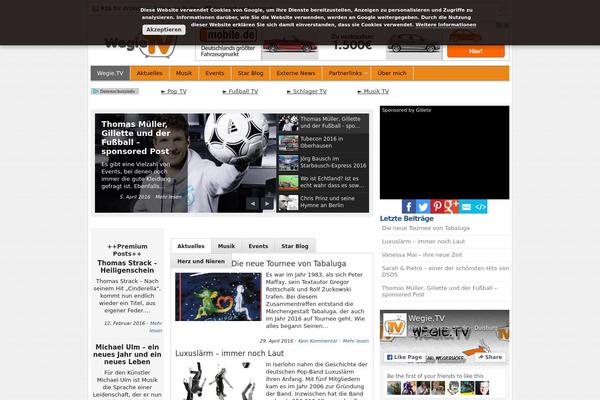The width and height of the screenshot is (600, 400).
Task: Click the Tabaluga article image
Action: [218, 297]
